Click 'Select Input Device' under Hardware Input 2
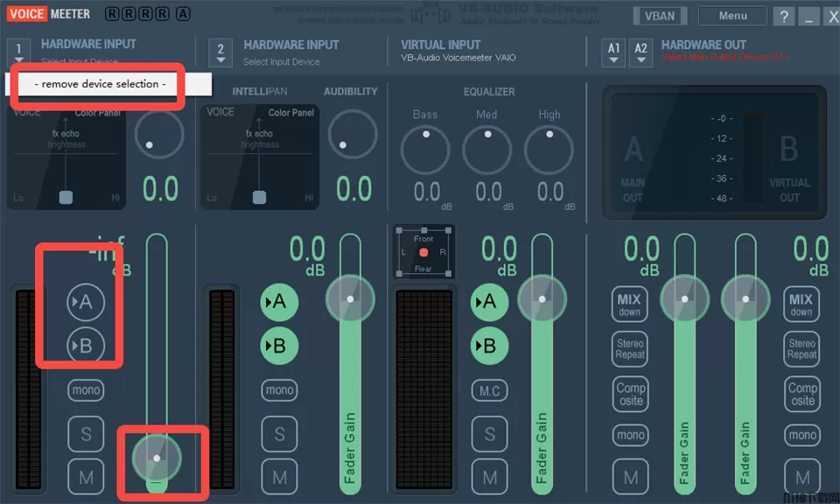 pyautogui.click(x=281, y=62)
